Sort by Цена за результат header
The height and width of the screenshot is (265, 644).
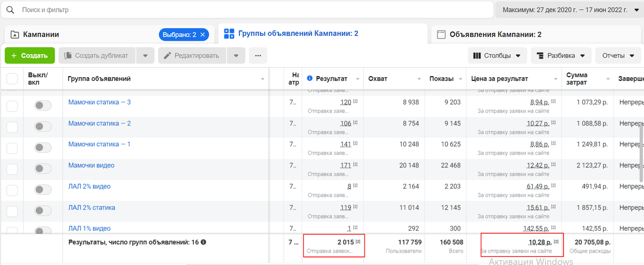click(x=499, y=79)
